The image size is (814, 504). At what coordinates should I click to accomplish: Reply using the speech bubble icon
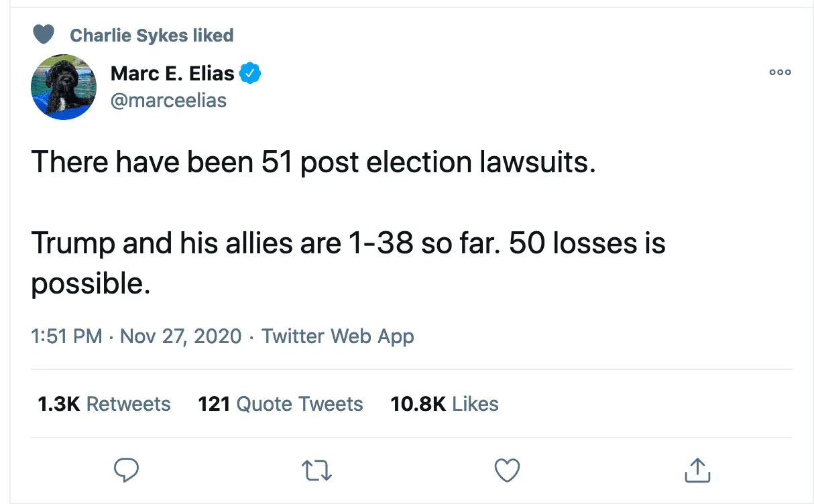pos(126,470)
